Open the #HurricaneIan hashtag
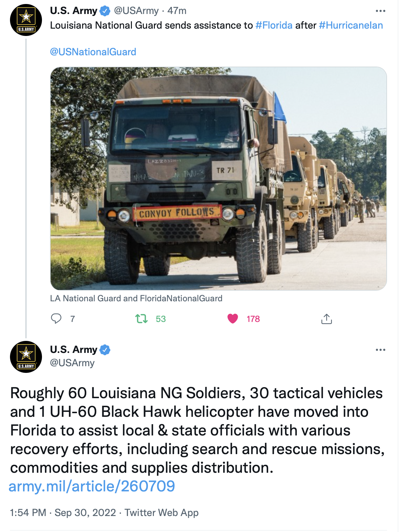399x532 pixels. click(x=351, y=25)
